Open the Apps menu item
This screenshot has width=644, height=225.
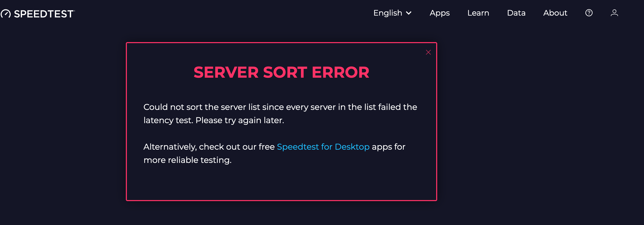(440, 13)
